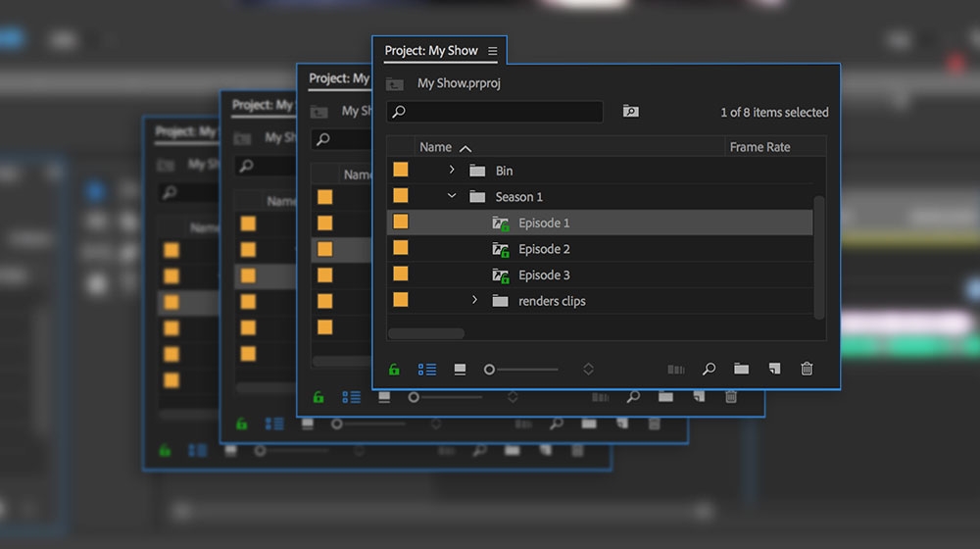The height and width of the screenshot is (549, 980).
Task: Create a New Bin with folder icon
Action: pyautogui.click(x=741, y=369)
